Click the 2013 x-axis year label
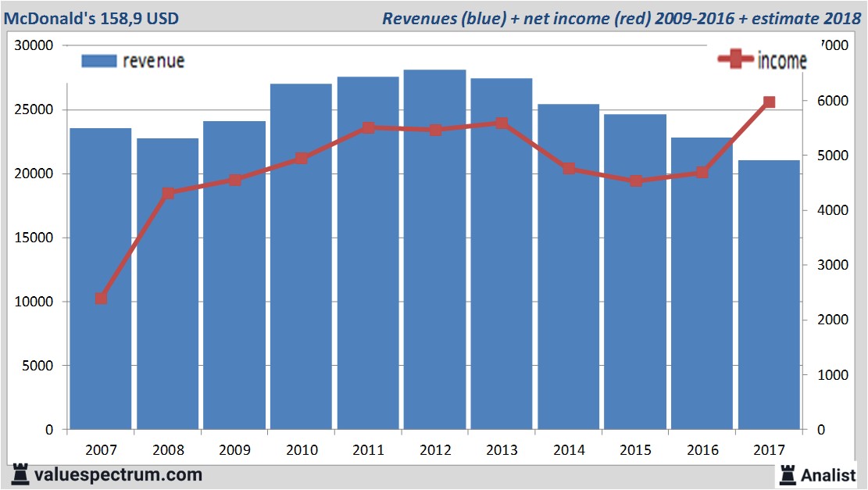 [x=502, y=449]
